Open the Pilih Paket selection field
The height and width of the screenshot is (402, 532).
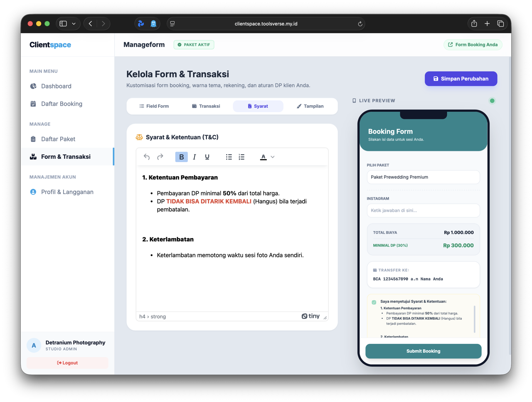pos(423,177)
